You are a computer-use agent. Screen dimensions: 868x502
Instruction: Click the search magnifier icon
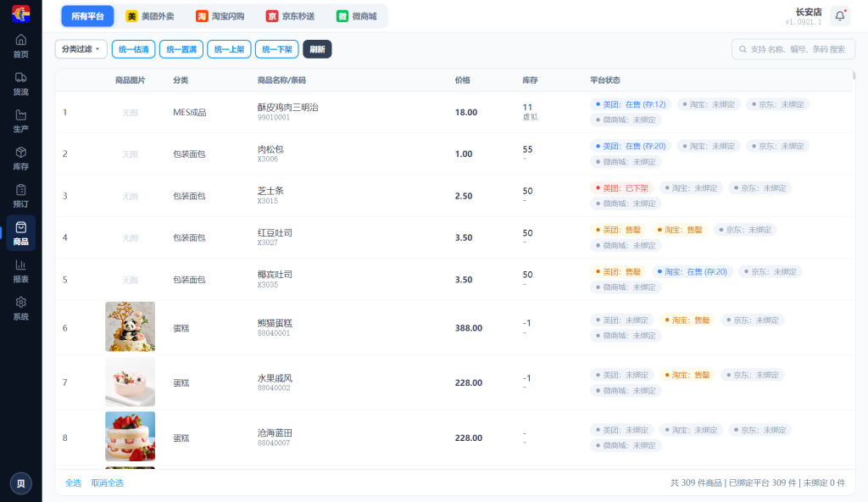tap(743, 49)
